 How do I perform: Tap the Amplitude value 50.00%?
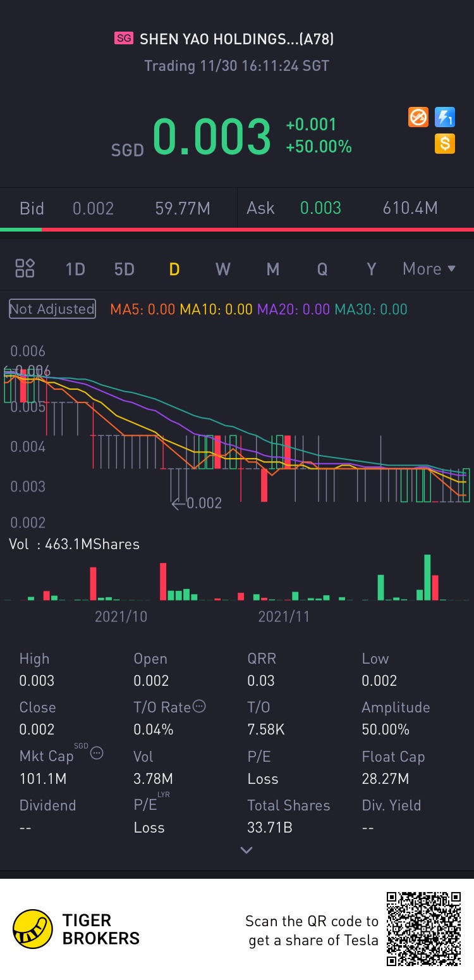coord(386,729)
